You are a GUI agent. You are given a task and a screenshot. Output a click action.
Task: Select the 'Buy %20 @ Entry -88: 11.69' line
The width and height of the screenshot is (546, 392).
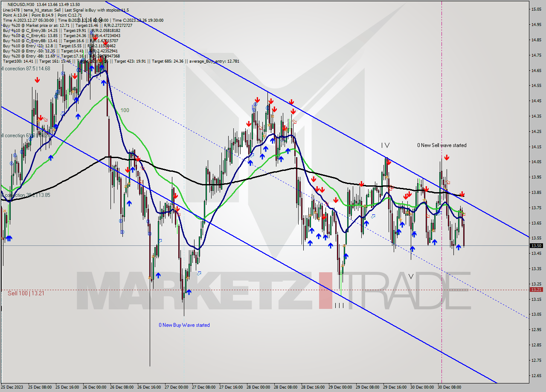61,56
